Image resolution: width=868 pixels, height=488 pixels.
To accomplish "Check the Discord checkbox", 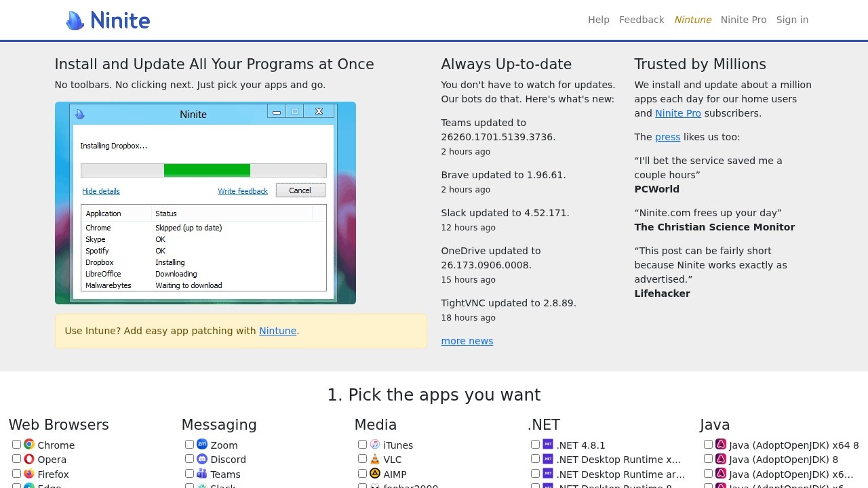I will [x=189, y=459].
